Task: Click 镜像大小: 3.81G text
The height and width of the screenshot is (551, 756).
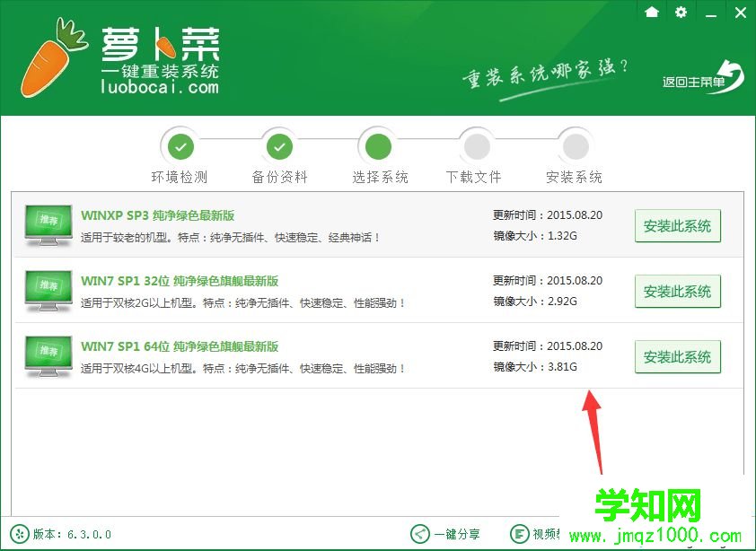Action: [535, 367]
